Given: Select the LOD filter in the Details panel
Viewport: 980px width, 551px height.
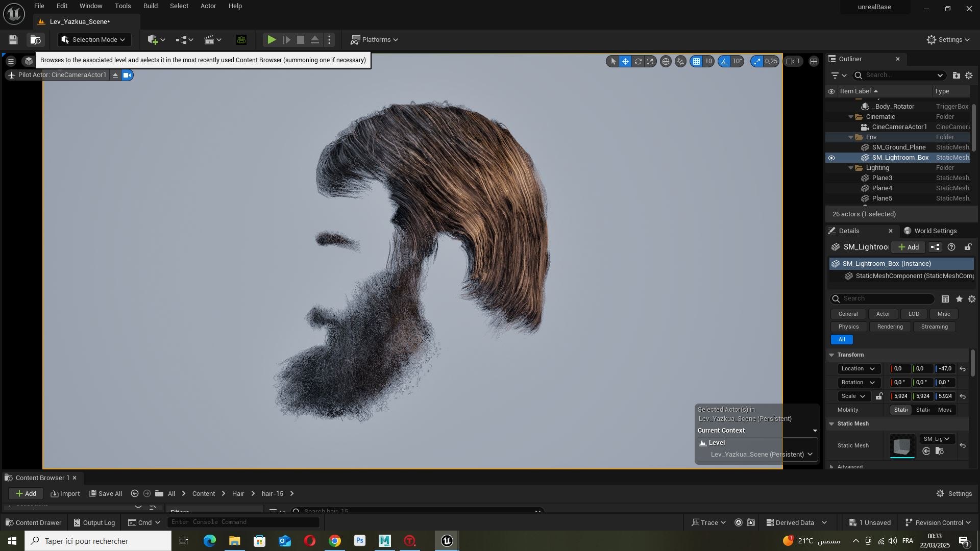Looking at the screenshot, I should [x=914, y=314].
